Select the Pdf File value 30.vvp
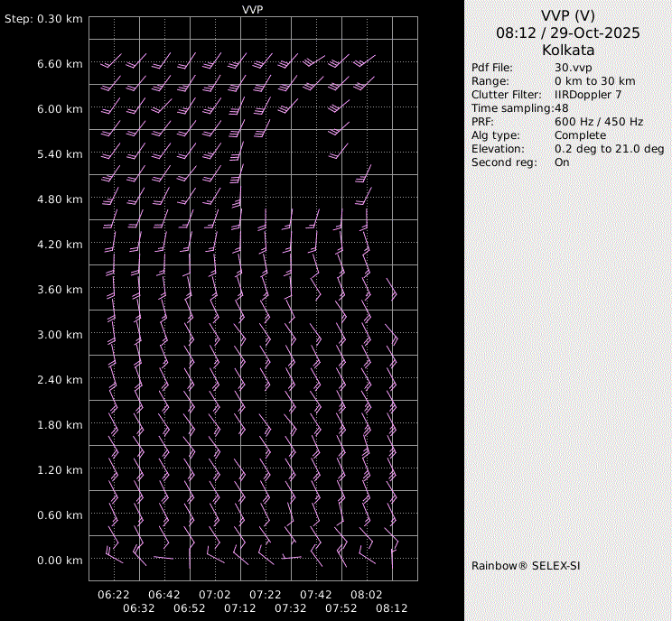Viewport: 672px width, 621px height. pyautogui.click(x=574, y=68)
